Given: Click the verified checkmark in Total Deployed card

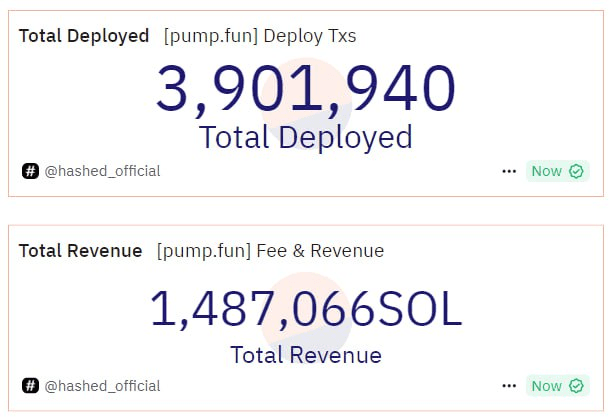Looking at the screenshot, I should tap(576, 171).
